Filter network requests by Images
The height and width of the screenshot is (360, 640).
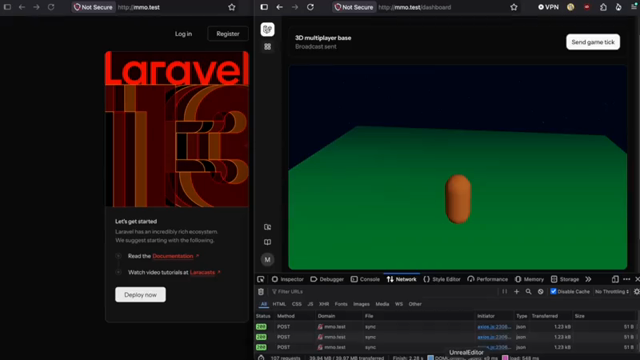pyautogui.click(x=361, y=304)
